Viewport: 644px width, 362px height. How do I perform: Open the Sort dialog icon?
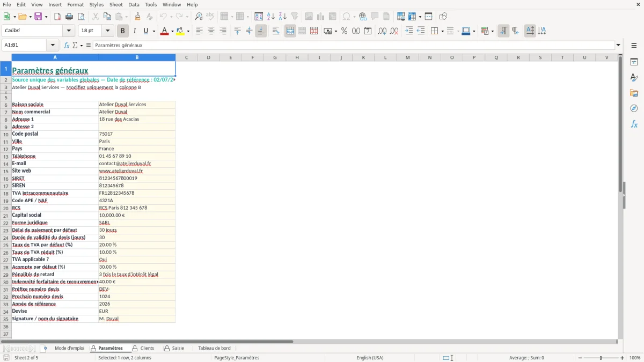(259, 17)
